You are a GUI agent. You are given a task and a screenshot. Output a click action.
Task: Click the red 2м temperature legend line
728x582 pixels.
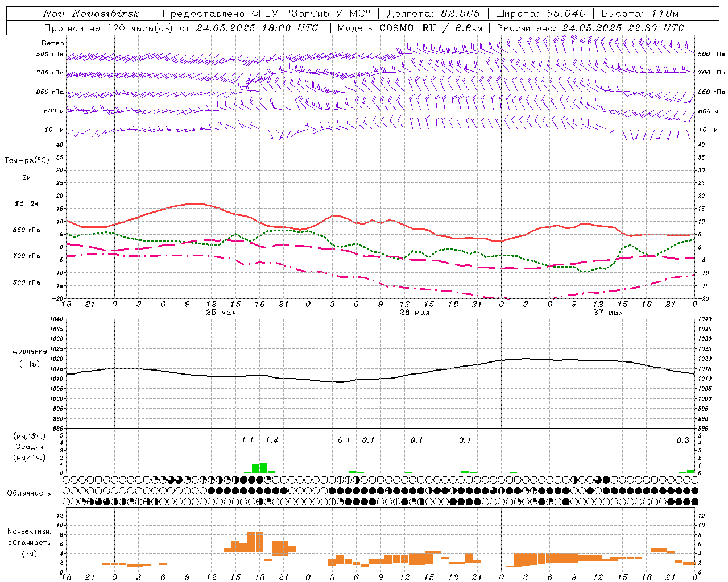(x=26, y=184)
